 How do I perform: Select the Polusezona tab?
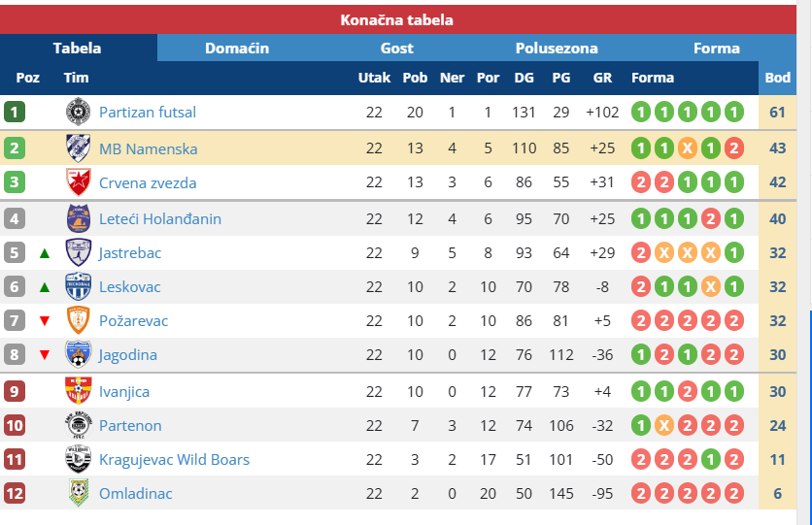557,49
